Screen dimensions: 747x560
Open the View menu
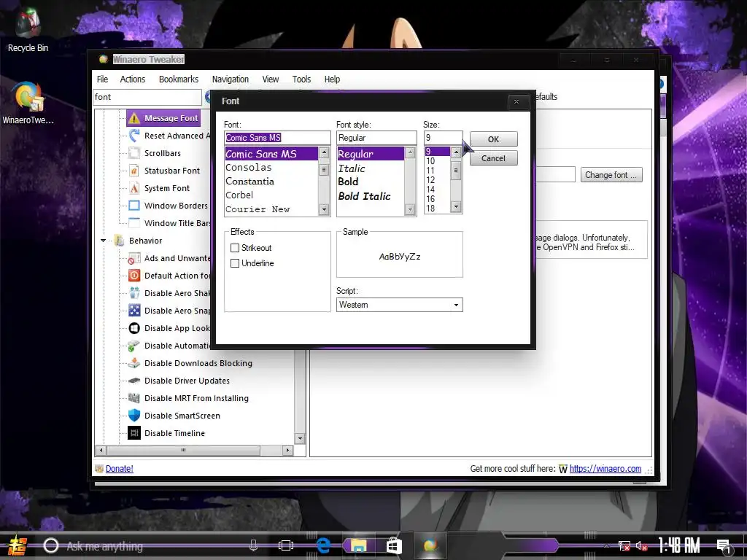point(270,79)
